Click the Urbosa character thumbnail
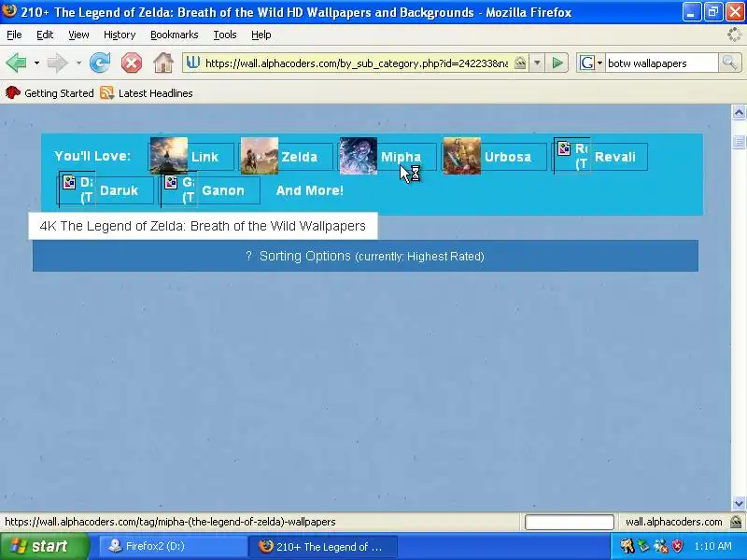The height and width of the screenshot is (560, 747). 461,156
